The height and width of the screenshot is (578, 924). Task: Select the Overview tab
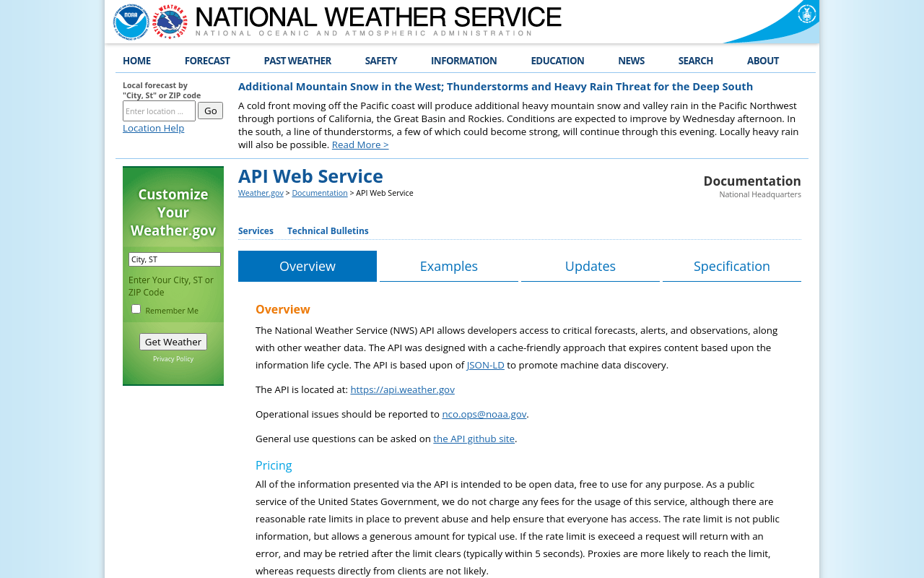point(308,266)
